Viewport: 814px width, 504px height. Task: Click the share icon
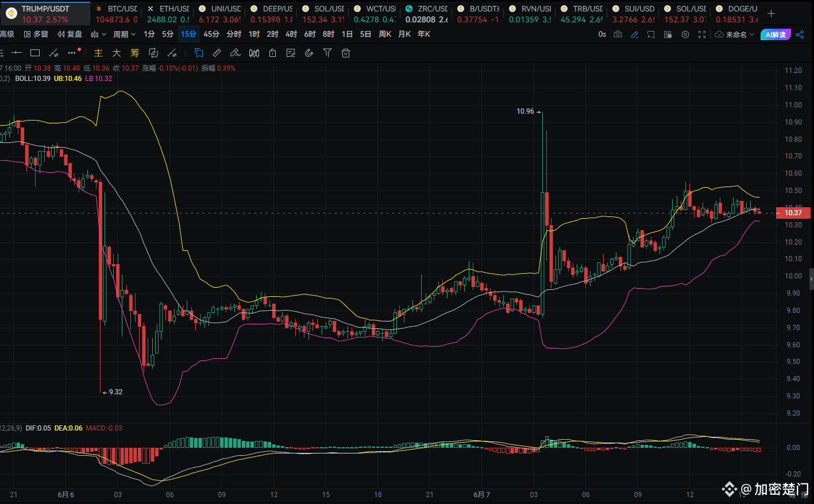click(800, 34)
